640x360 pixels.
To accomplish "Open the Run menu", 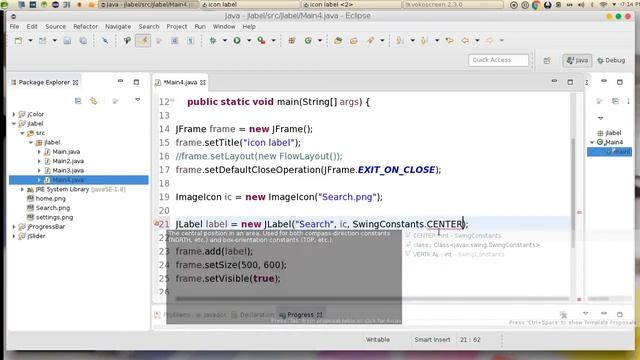I will coord(200,27).
